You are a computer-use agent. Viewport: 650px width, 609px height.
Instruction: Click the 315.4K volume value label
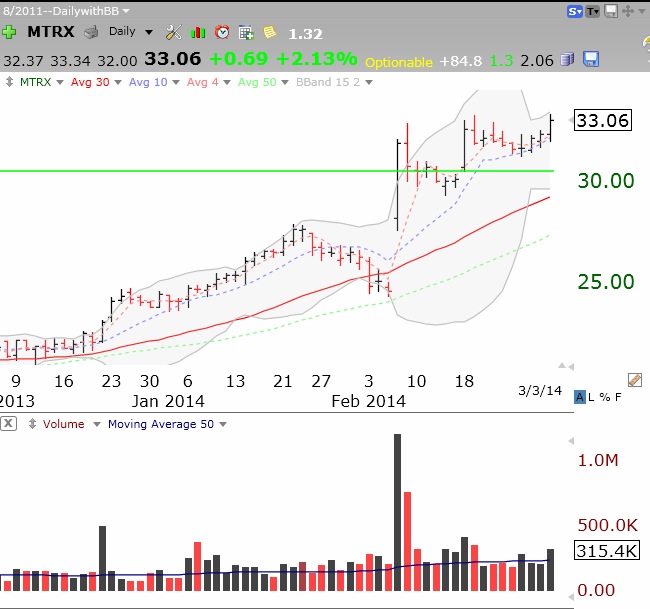pyautogui.click(x=606, y=551)
